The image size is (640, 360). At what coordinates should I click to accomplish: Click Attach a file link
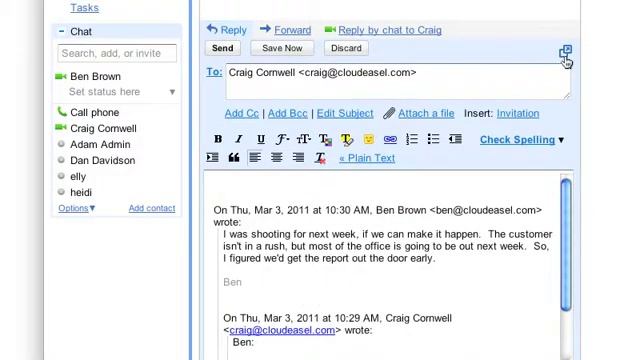coord(426,113)
